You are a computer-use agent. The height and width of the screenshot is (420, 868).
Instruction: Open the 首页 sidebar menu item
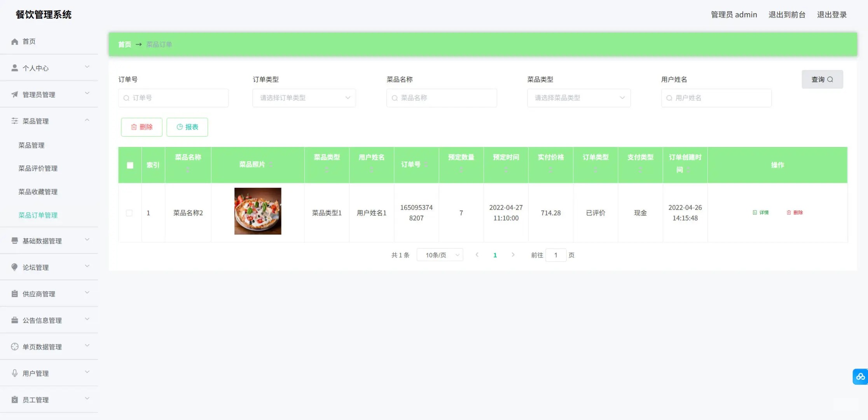point(49,42)
